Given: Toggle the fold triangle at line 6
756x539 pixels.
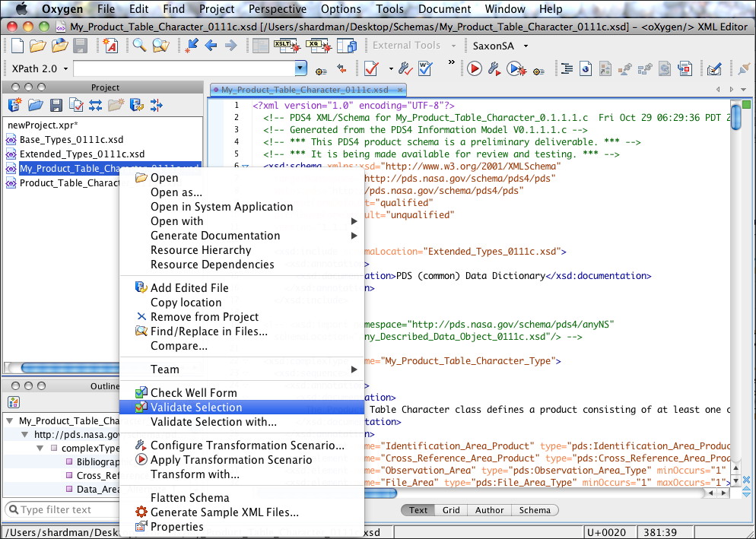Looking at the screenshot, I should tap(245, 166).
